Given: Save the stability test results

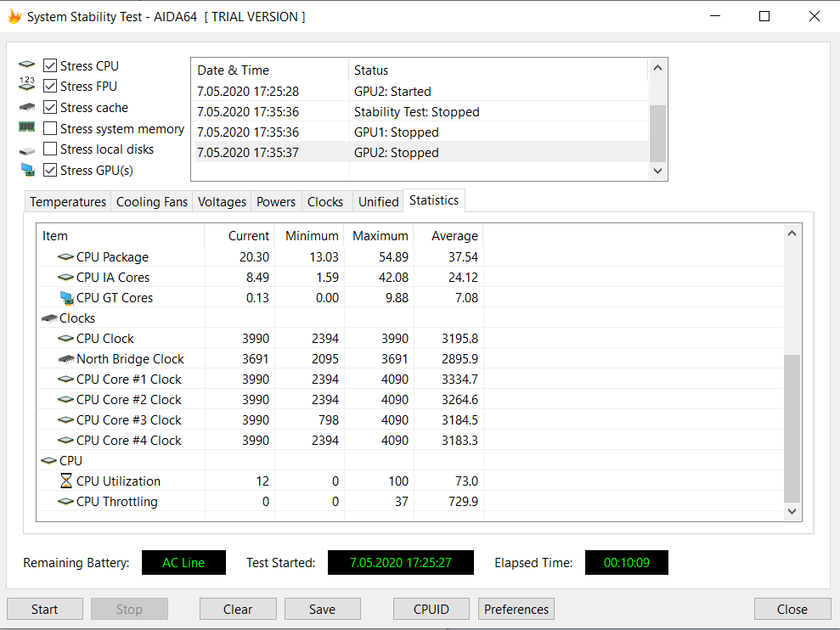Looking at the screenshot, I should coord(322,609).
